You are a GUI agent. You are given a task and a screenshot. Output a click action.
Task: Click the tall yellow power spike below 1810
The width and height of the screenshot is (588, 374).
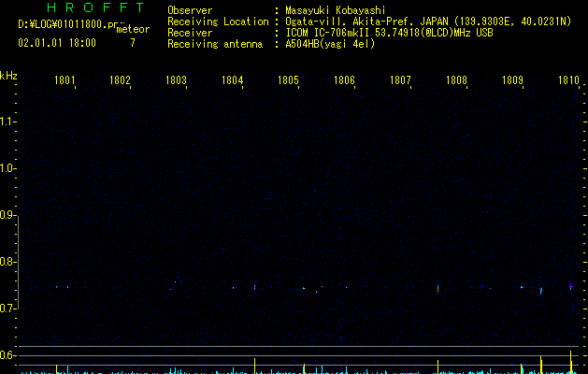(571, 362)
